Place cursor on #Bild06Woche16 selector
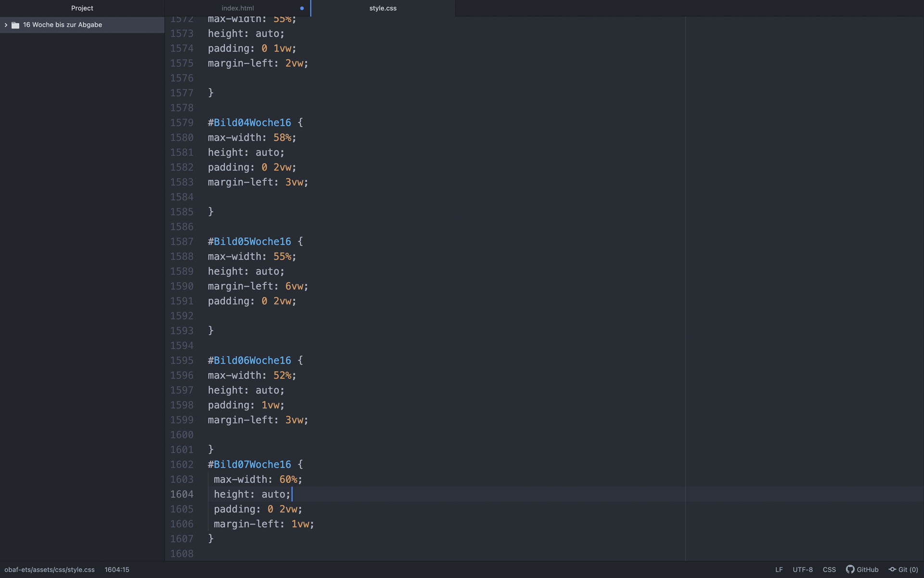Viewport: 924px width, 578px height. point(249,360)
